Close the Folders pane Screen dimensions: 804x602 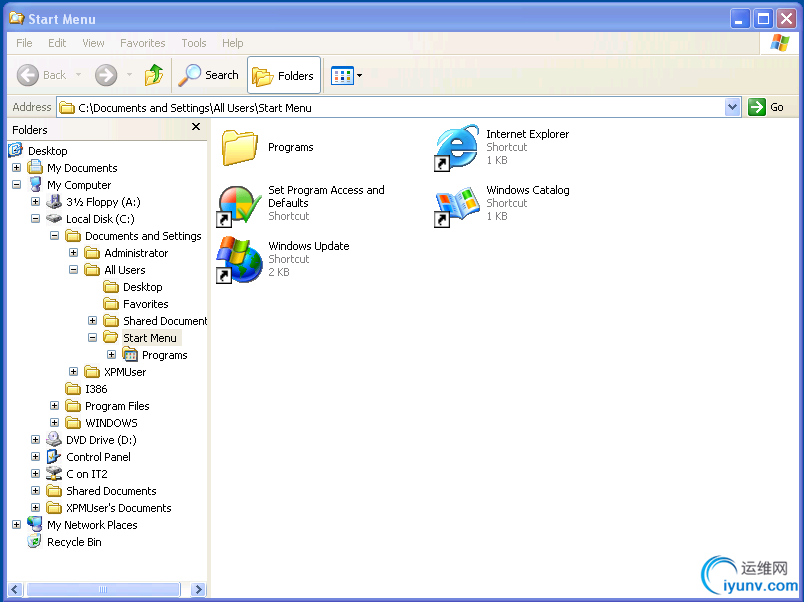click(x=196, y=127)
